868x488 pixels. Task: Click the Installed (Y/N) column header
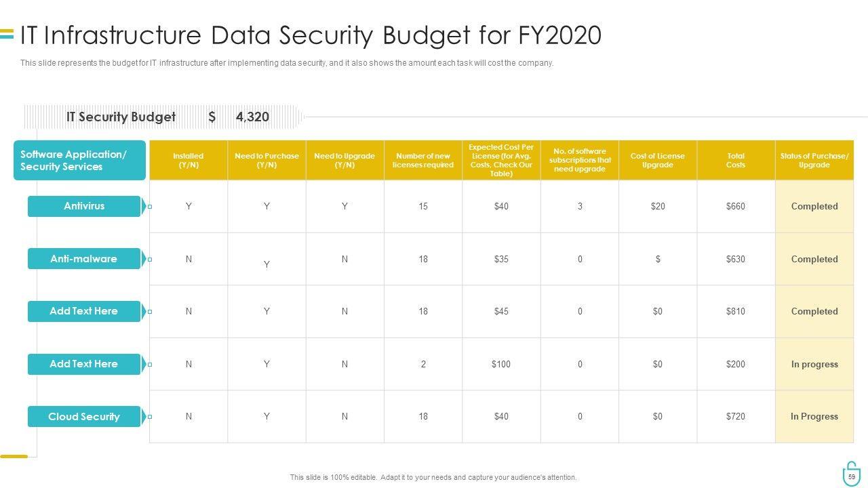pyautogui.click(x=189, y=161)
